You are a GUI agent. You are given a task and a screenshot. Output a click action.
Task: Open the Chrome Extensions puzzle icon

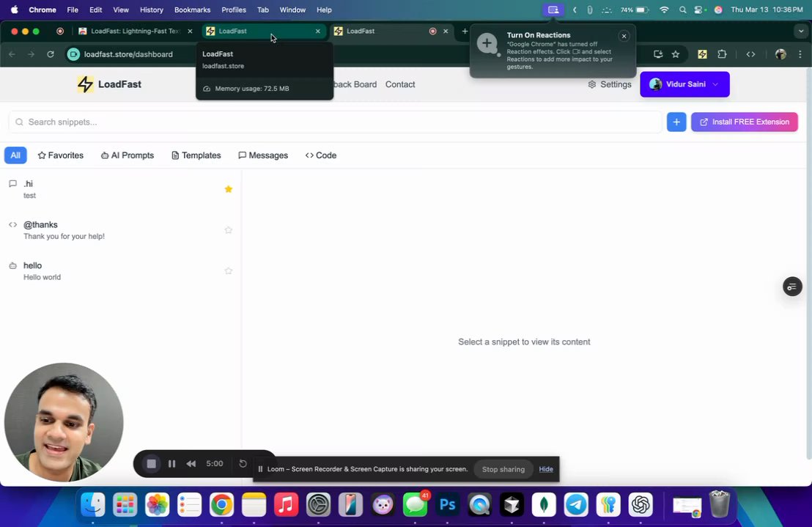722,54
